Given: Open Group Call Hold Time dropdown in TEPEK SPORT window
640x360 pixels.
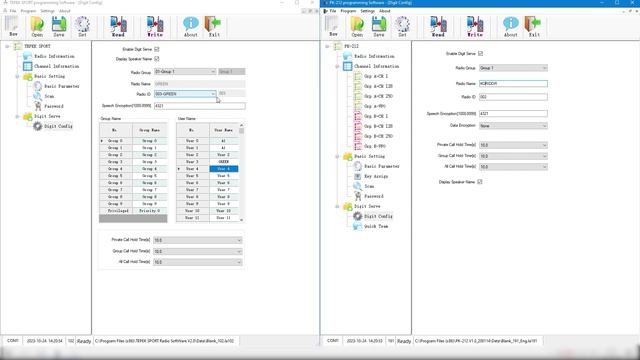Looking at the screenshot, I should coord(198,251).
